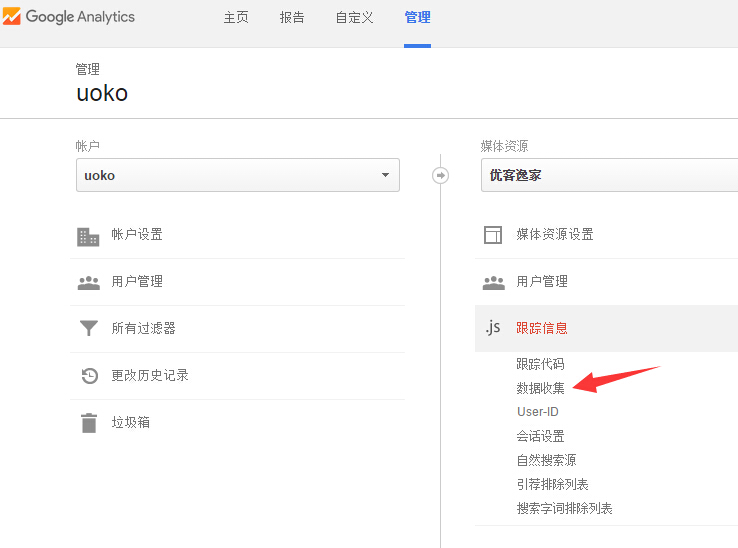Click the trash can icon
Viewport: 738px width, 548px height.
[x=89, y=423]
